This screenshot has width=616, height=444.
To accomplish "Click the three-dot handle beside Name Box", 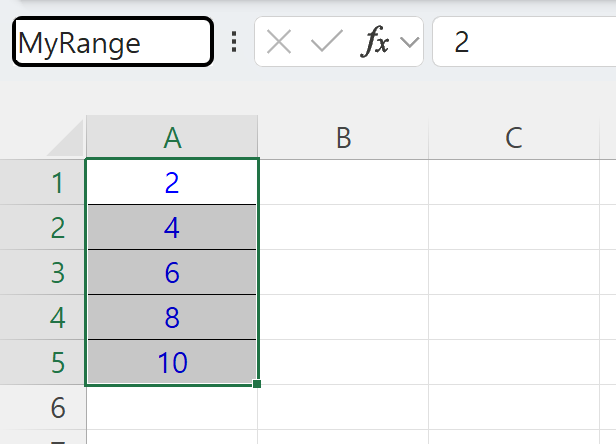I will coord(234,42).
